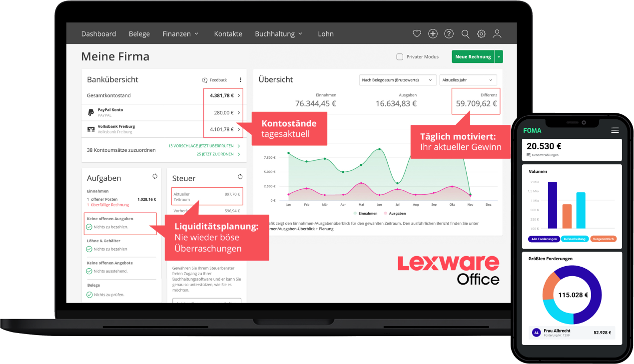Click the Ausgaben total 16.634,83 €
Image resolution: width=634 pixels, height=364 pixels.
click(396, 104)
